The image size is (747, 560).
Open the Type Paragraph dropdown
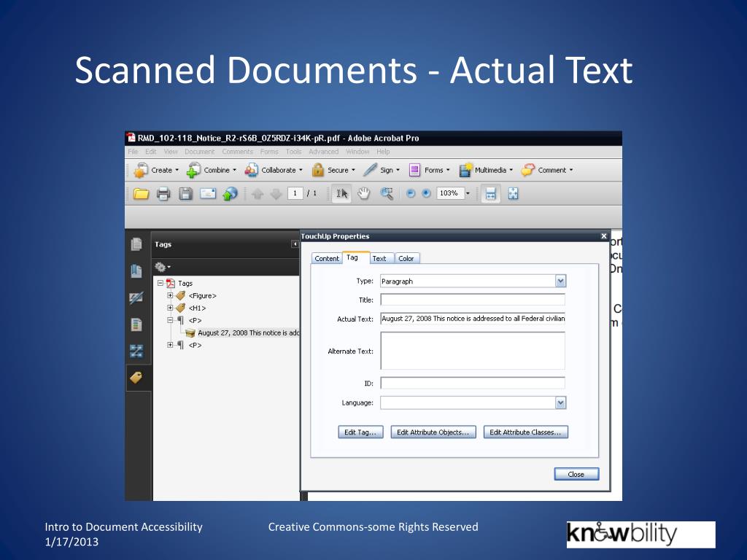560,281
